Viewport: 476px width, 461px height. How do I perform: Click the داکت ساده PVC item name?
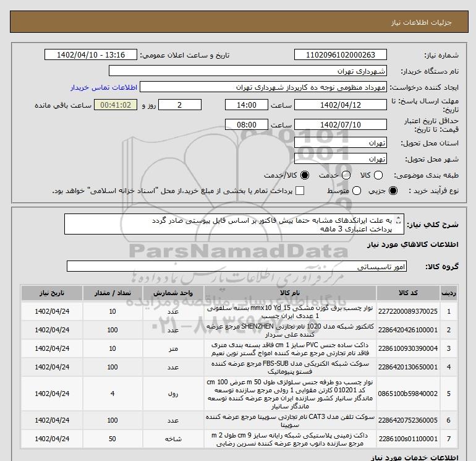pyautogui.click(x=290, y=349)
